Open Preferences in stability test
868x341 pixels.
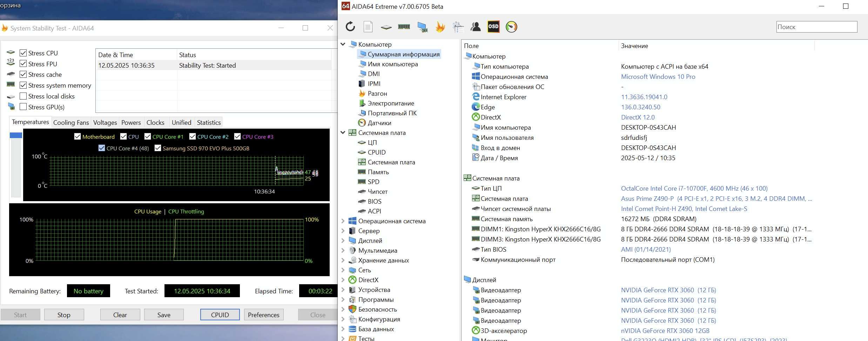(x=264, y=315)
